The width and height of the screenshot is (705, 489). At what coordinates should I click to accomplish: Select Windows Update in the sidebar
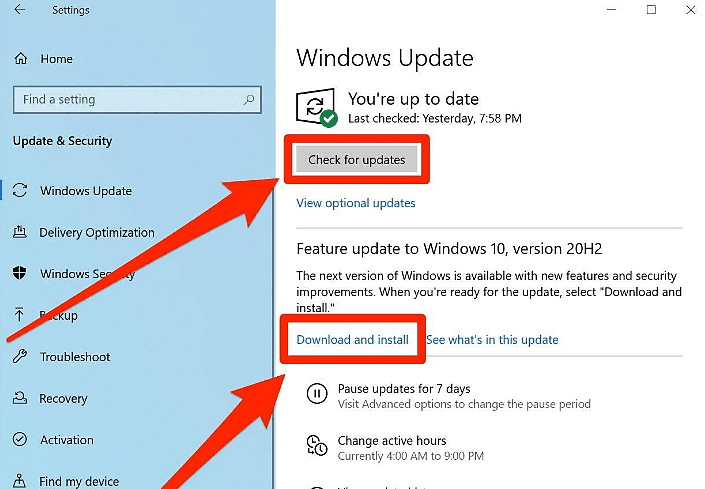(86, 191)
